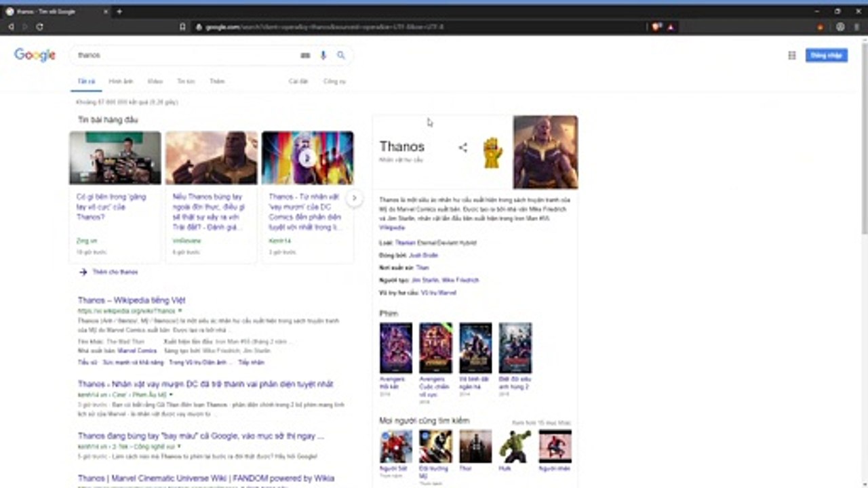The height and width of the screenshot is (488, 868).
Task: Click the 'Đăng nhập' sign-in button
Action: [x=826, y=55]
